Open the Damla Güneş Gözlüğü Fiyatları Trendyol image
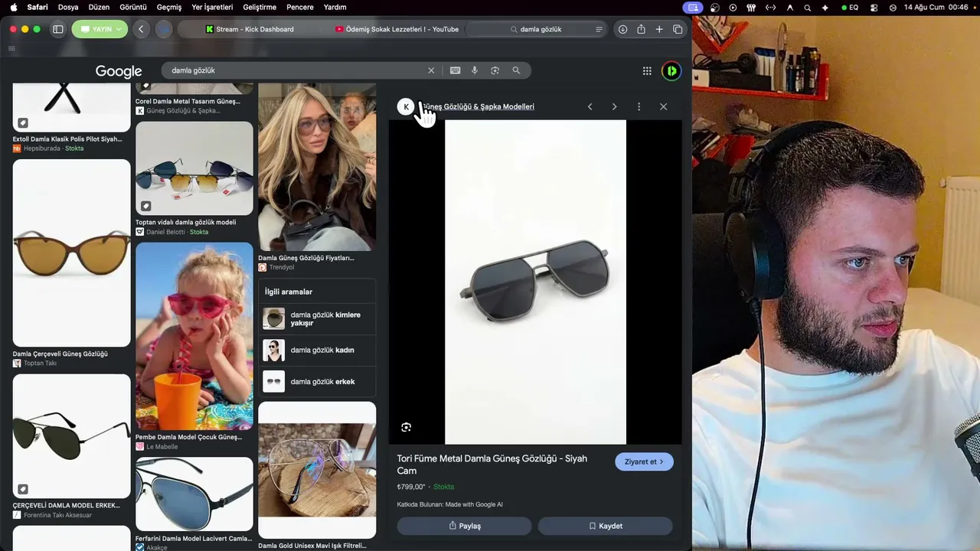This screenshot has height=551, width=980. (317, 167)
